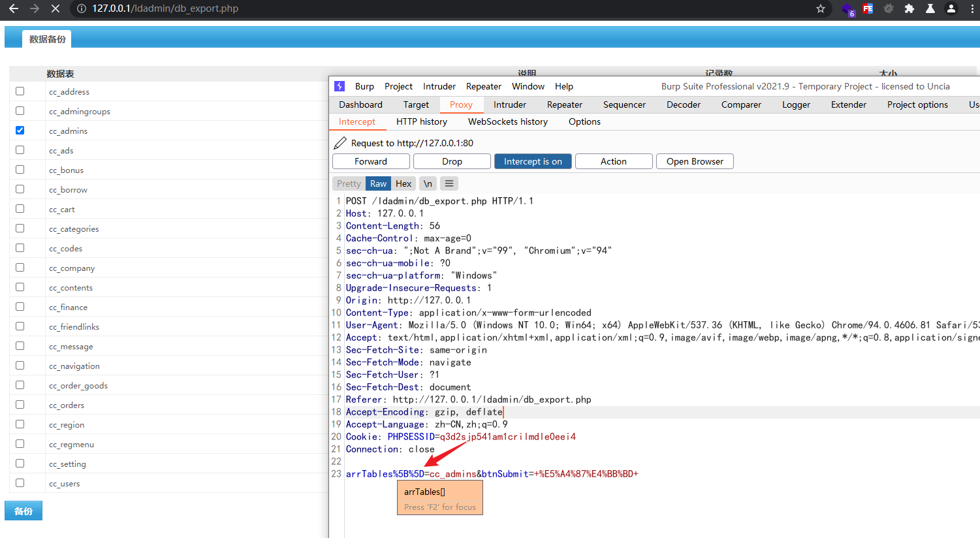This screenshot has height=538, width=980.
Task: Open the Chrome experiments flask icon
Action: [x=930, y=8]
